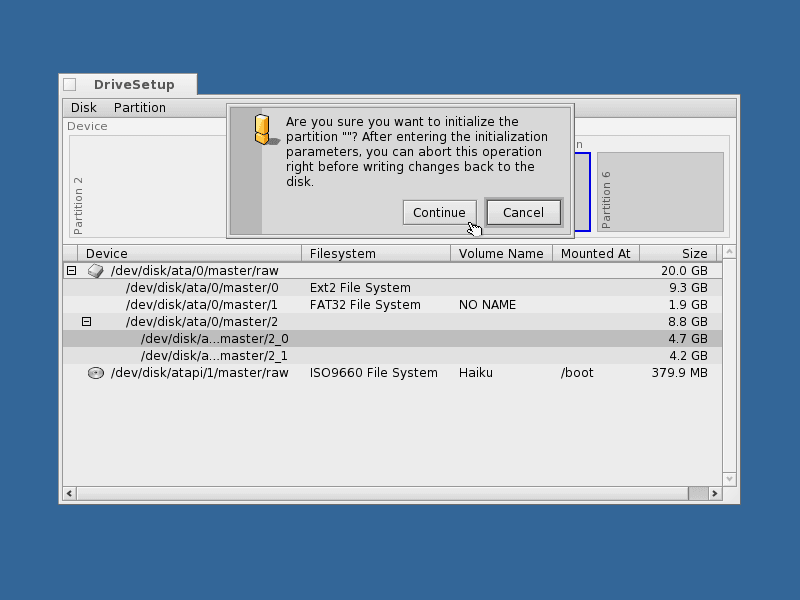This screenshot has width=800, height=600.
Task: Collapse the /dev/disk/ata/0/master/raw tree node
Action: 71,270
